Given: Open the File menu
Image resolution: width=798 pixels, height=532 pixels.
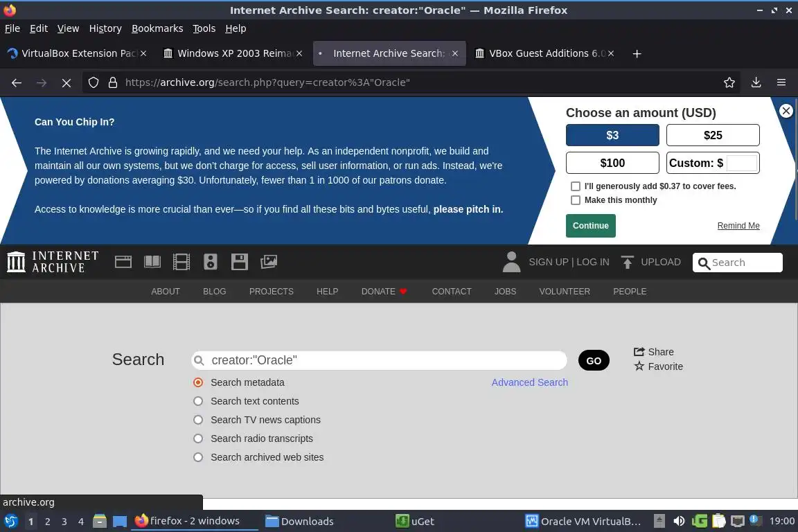Looking at the screenshot, I should pyautogui.click(x=12, y=28).
